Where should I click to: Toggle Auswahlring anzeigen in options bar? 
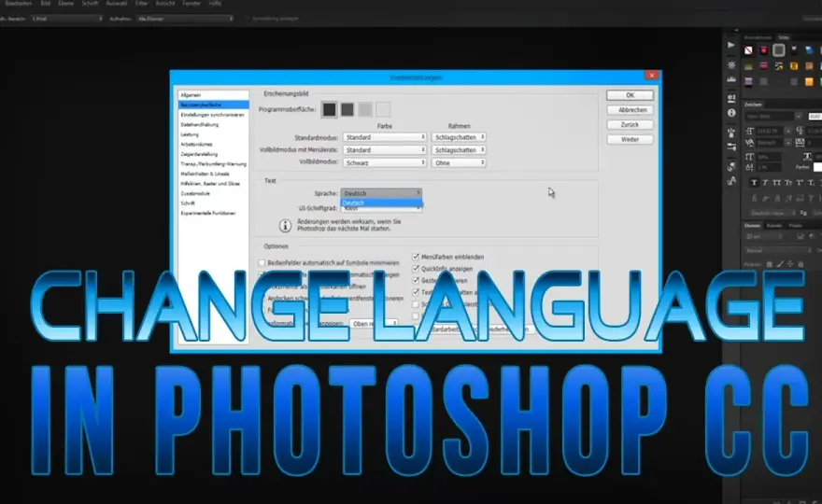[248, 19]
